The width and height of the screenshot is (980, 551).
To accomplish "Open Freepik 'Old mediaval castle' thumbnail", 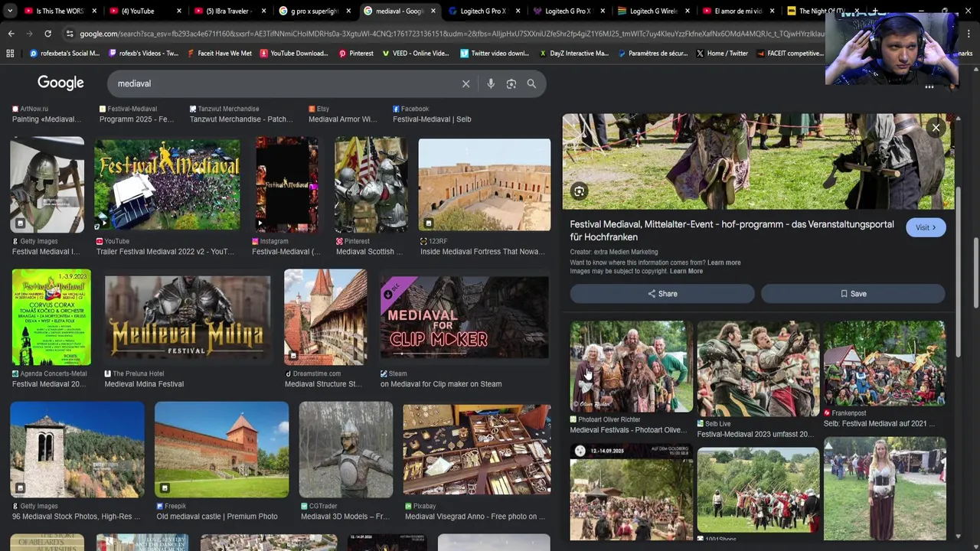I will [x=221, y=450].
